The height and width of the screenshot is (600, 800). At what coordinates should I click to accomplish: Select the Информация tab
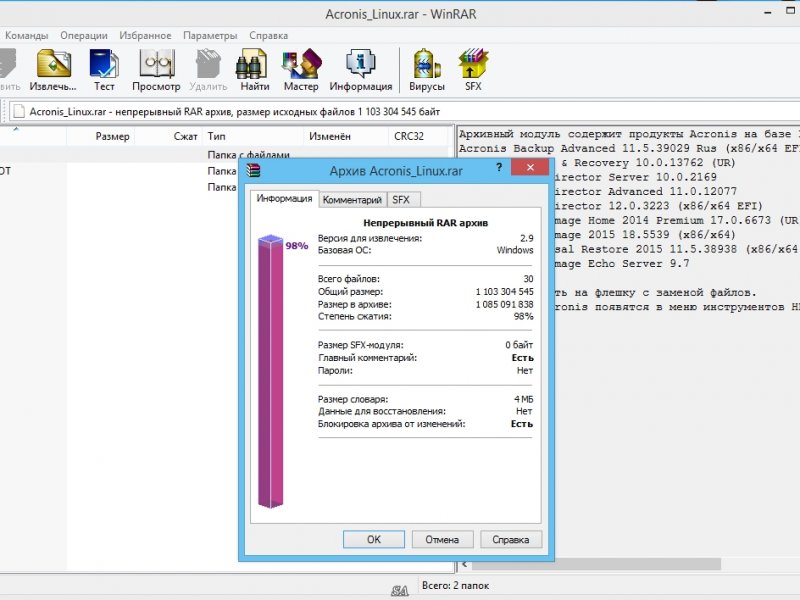click(284, 198)
